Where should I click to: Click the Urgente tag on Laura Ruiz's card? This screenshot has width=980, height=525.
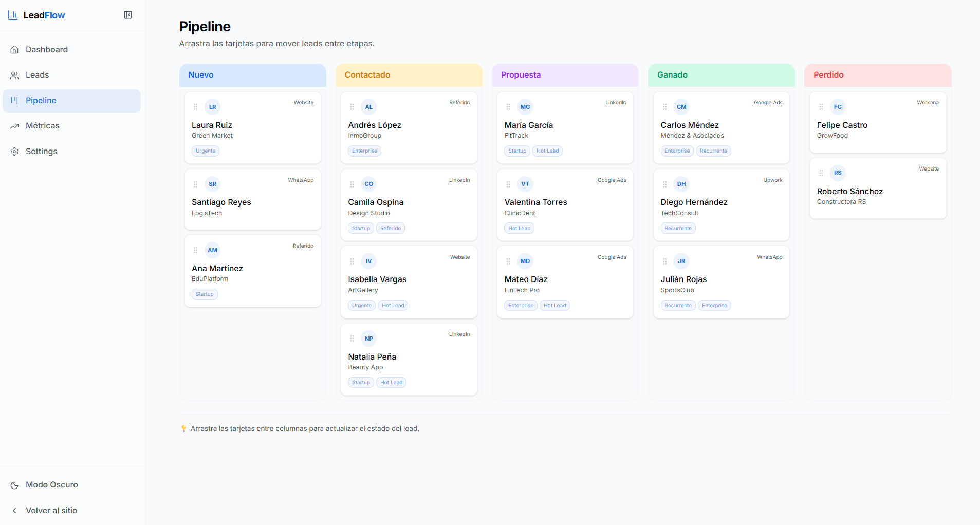(x=205, y=151)
